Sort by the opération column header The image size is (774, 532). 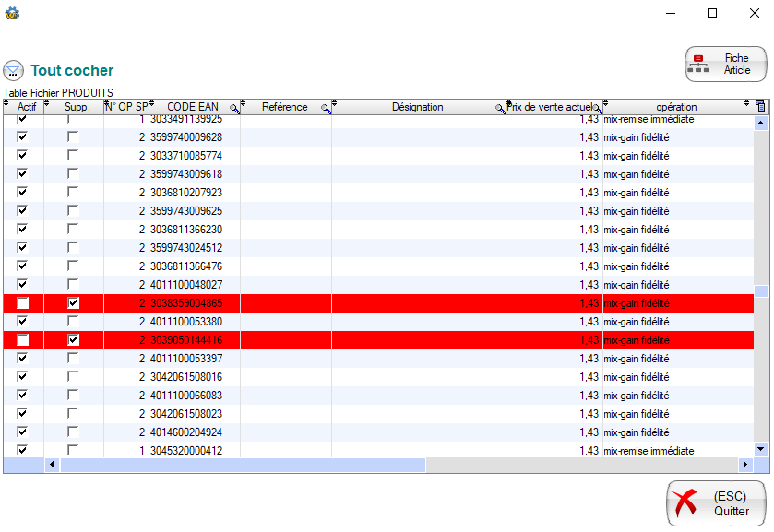676,107
